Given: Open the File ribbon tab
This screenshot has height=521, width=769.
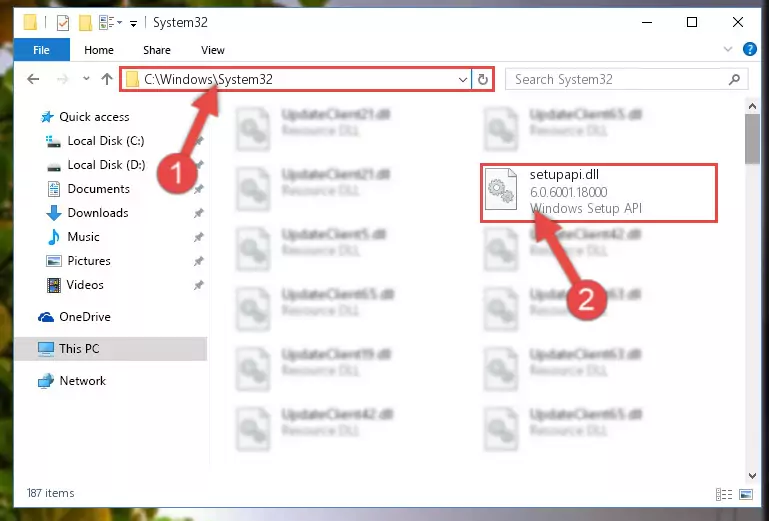Looking at the screenshot, I should (x=42, y=50).
